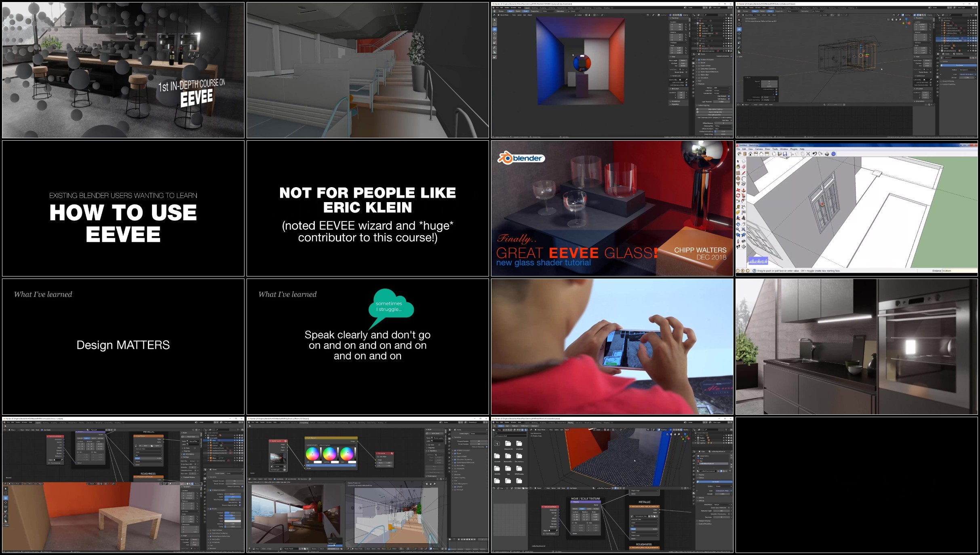Open the Camera menu in SketchUp
Viewport: 980px width, 555px height.
pyautogui.click(x=759, y=149)
